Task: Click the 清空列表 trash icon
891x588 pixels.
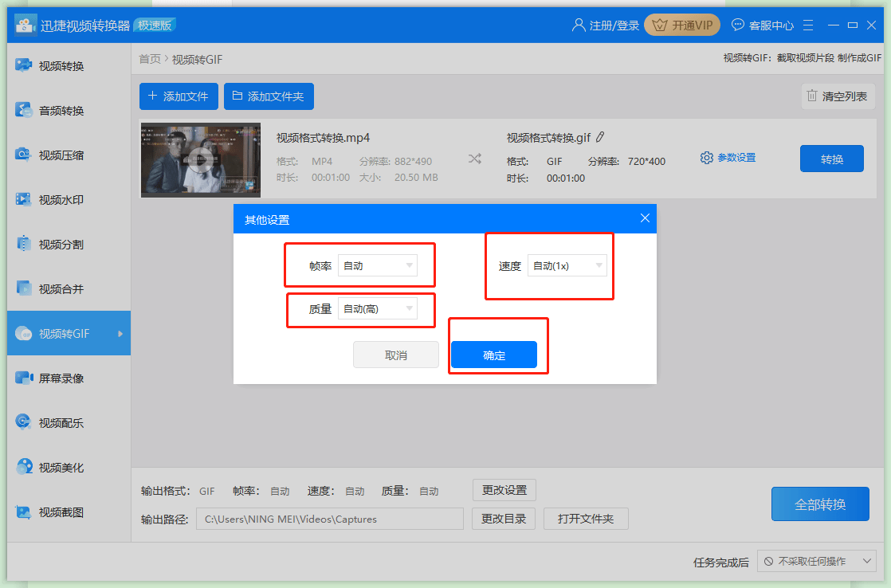Action: pos(812,96)
